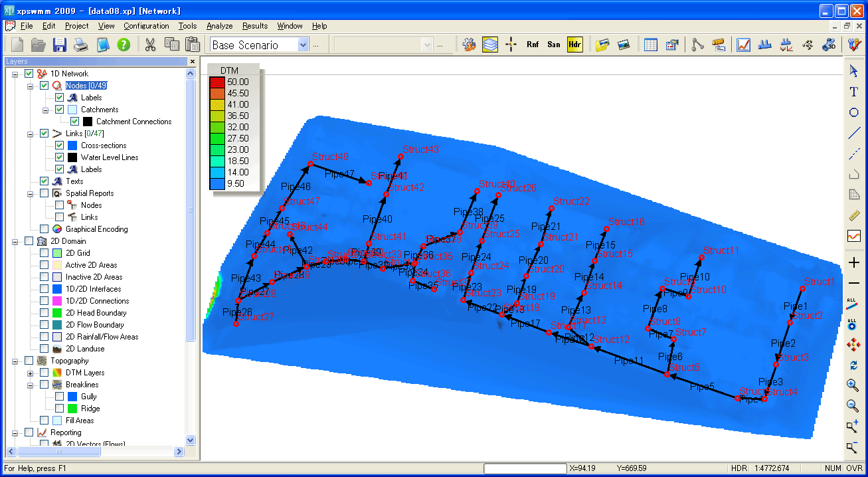Enable the 2D Grid checkbox
Viewport: 868px width, 477px height.
(44, 253)
